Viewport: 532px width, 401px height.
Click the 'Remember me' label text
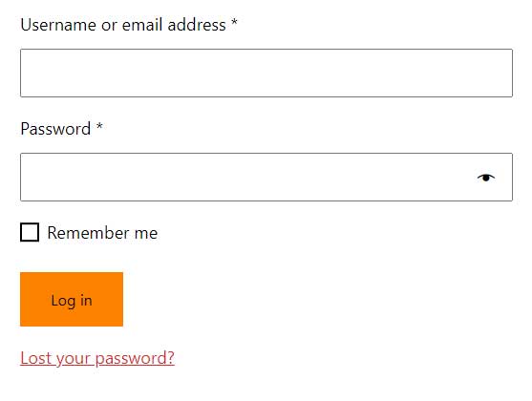point(102,233)
